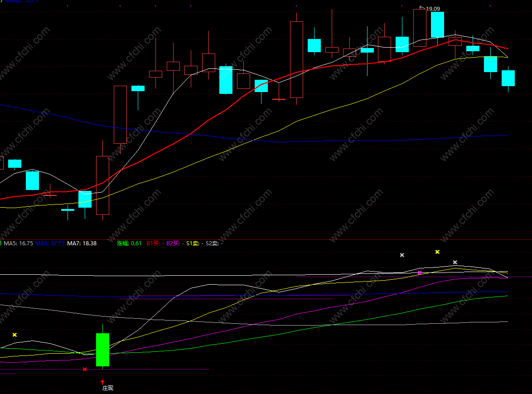Click the gray S2卖 signal label
Viewport: 532px width, 394px height.
214,243
